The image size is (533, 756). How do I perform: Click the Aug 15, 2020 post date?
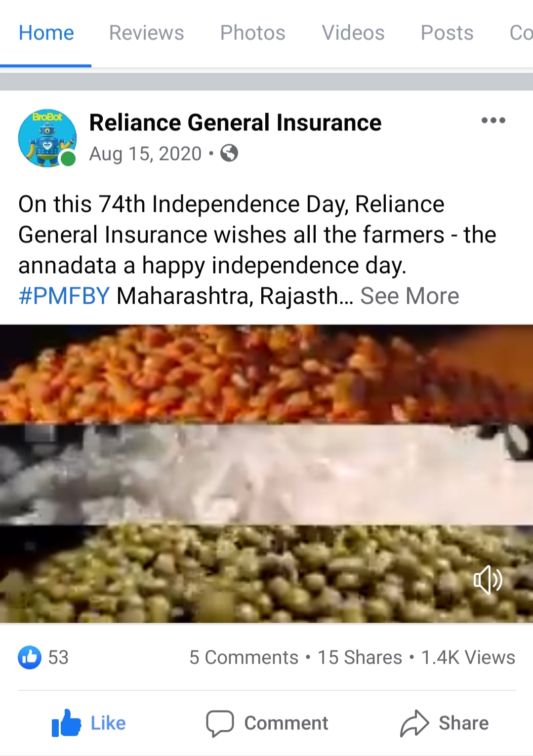tap(145, 154)
